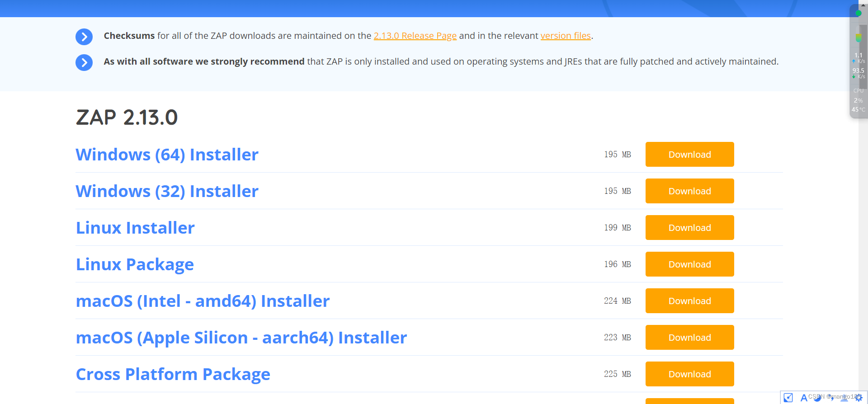Open the 2.13.0 Release Page link
This screenshot has width=868, height=404.
coord(415,36)
